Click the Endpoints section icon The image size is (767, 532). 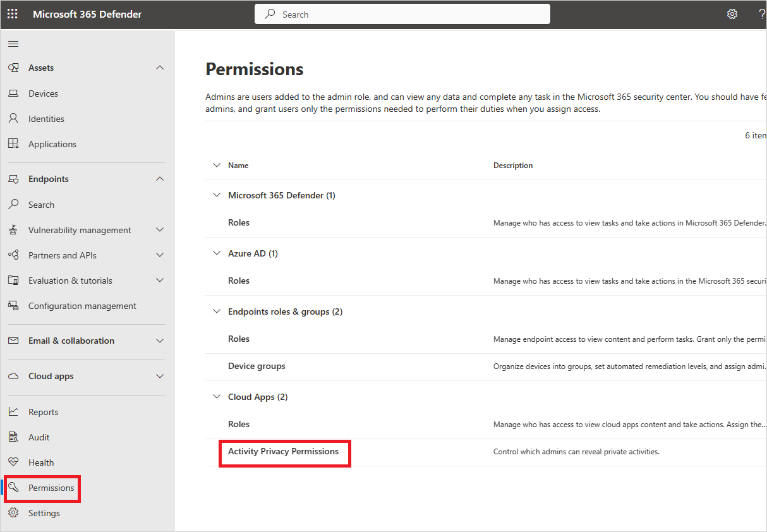[13, 179]
